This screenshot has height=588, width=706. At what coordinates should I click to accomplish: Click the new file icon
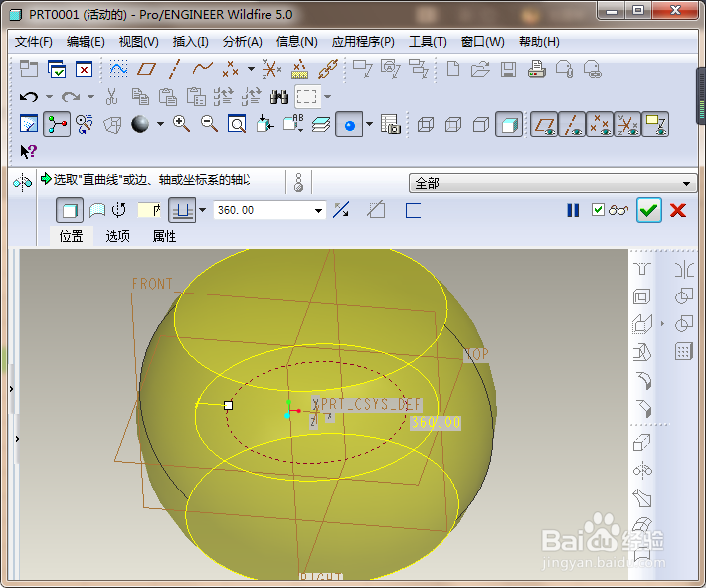[453, 69]
